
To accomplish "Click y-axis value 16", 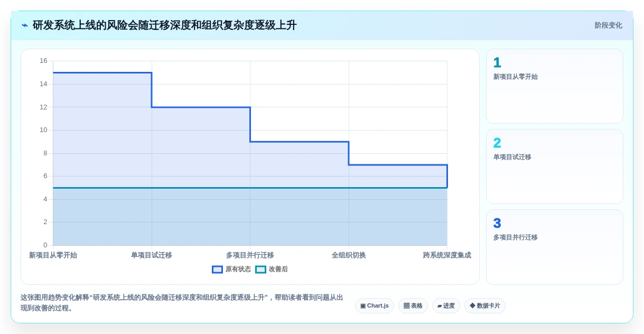I will coord(43,61).
